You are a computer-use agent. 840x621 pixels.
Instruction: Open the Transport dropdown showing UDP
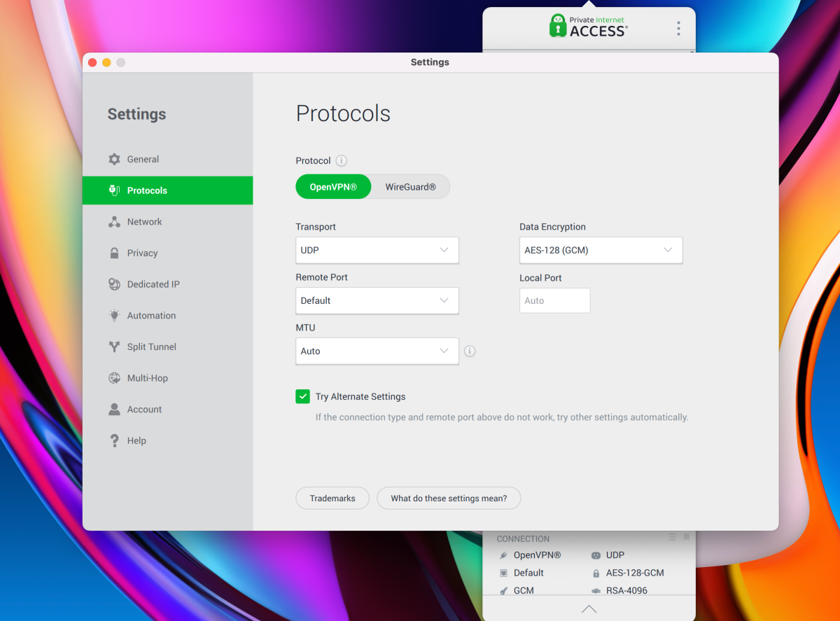click(x=377, y=250)
